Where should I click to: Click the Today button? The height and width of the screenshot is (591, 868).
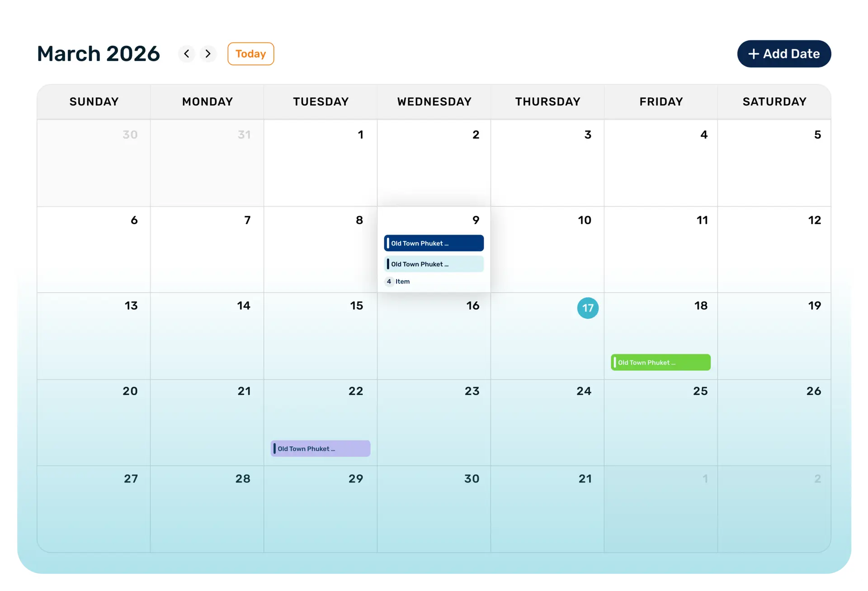click(x=250, y=54)
